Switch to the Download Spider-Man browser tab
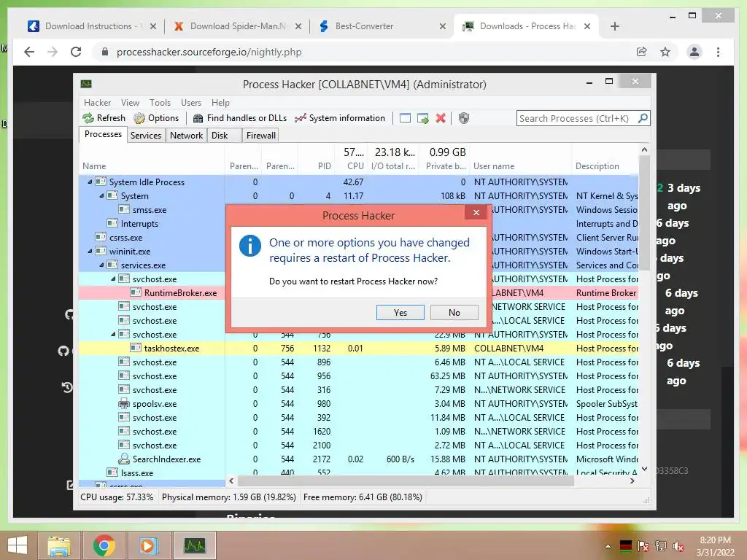Screen dimensions: 747x560 [237, 26]
